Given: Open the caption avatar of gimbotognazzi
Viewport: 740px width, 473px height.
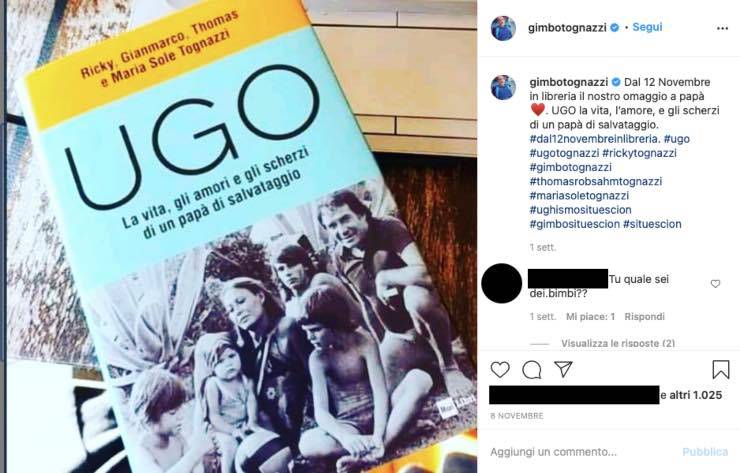Looking at the screenshot, I should (x=503, y=87).
